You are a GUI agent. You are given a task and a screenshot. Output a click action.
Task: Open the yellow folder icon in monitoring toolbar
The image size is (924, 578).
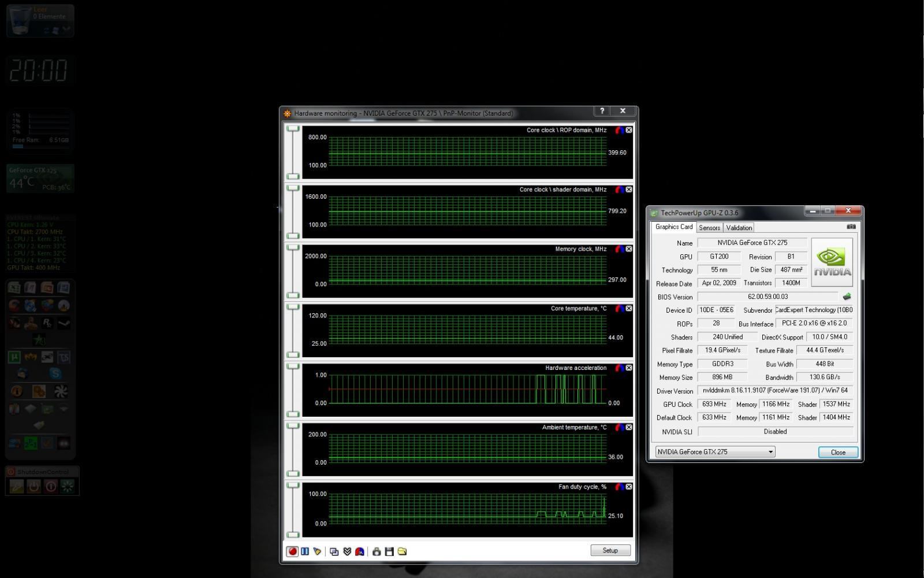click(x=402, y=551)
